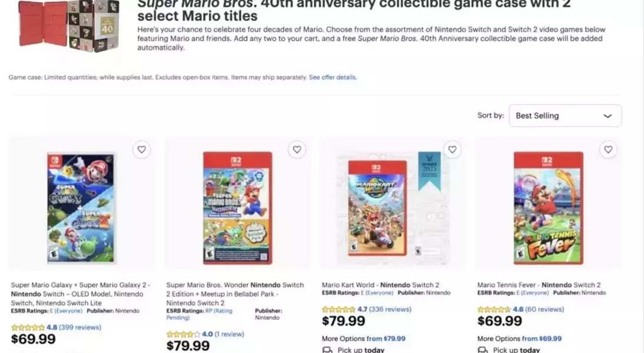The height and width of the screenshot is (353, 644).
Task: Open Super Mario Galaxy box art thumbnail
Action: 81,208
